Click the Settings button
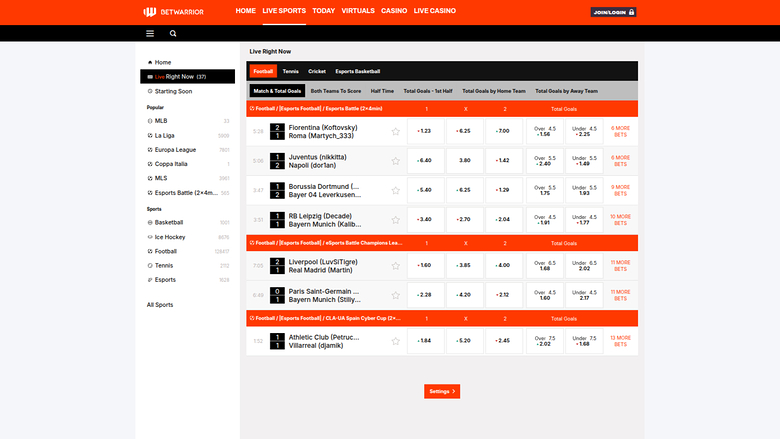Screen dimensions: 780x439 point(442,391)
